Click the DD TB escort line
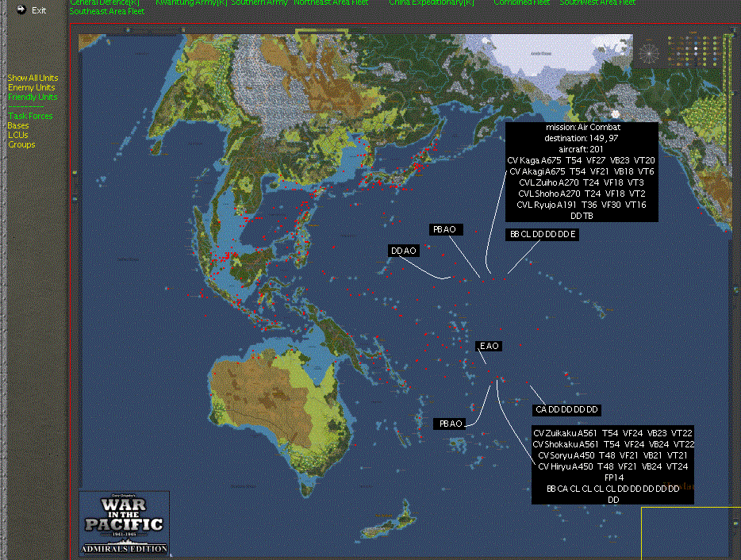The height and width of the screenshot is (560, 741). [x=582, y=216]
